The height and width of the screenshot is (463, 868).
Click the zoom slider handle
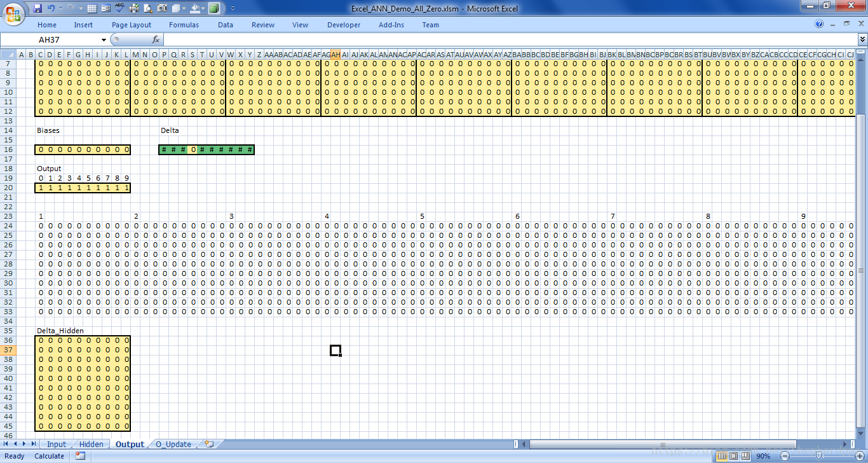point(817,456)
